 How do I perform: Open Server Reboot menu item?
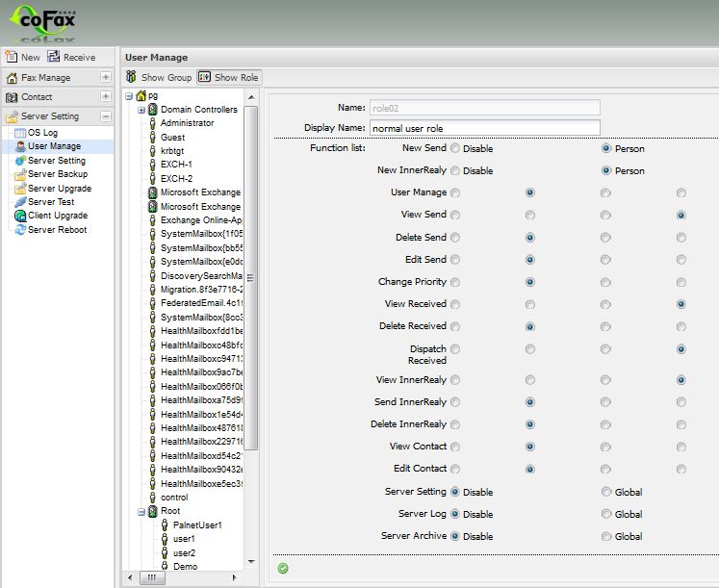pos(58,230)
